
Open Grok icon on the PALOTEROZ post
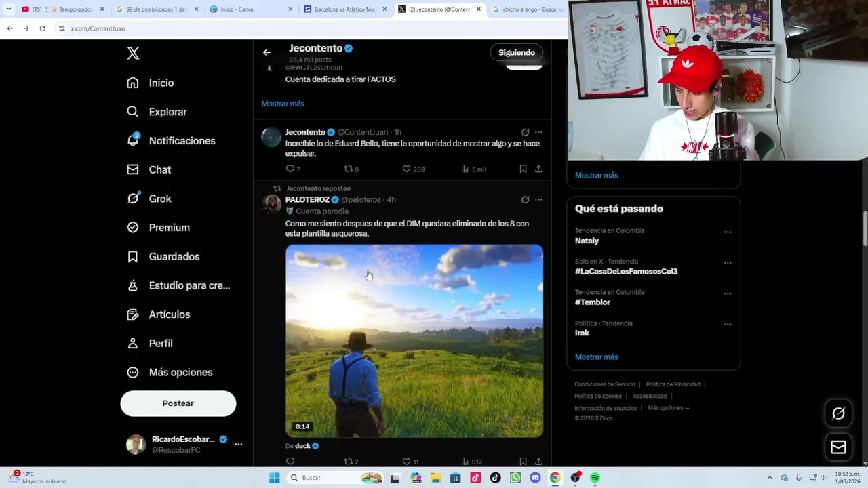pyautogui.click(x=525, y=199)
